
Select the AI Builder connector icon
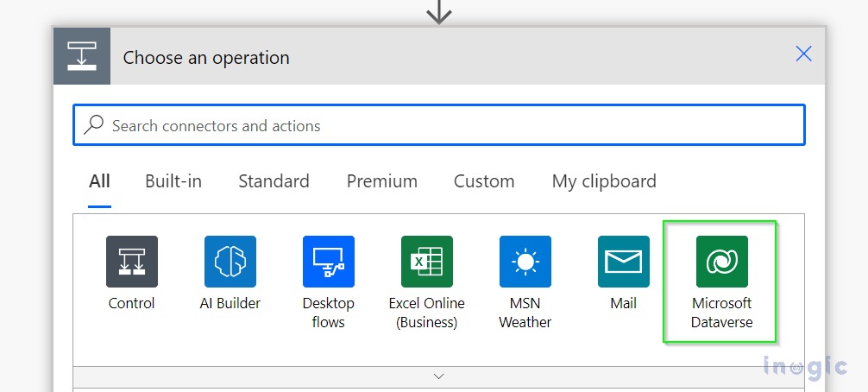[x=230, y=262]
